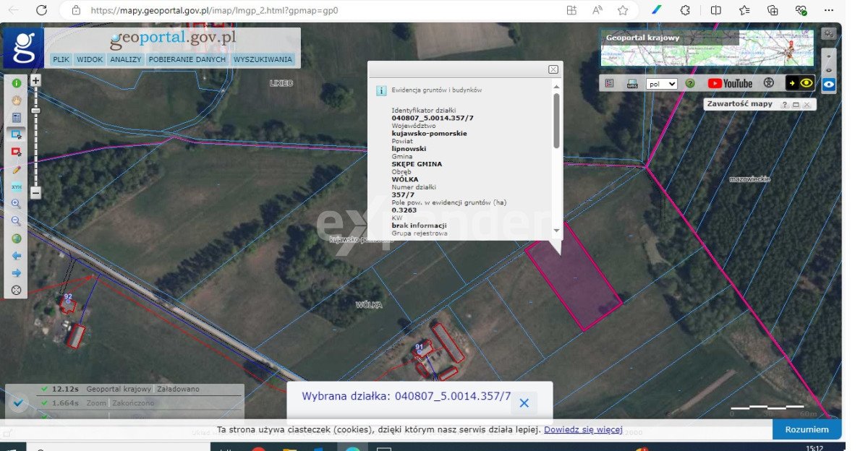Open the ANALIZY menu
868x451 pixels.
pyautogui.click(x=126, y=59)
